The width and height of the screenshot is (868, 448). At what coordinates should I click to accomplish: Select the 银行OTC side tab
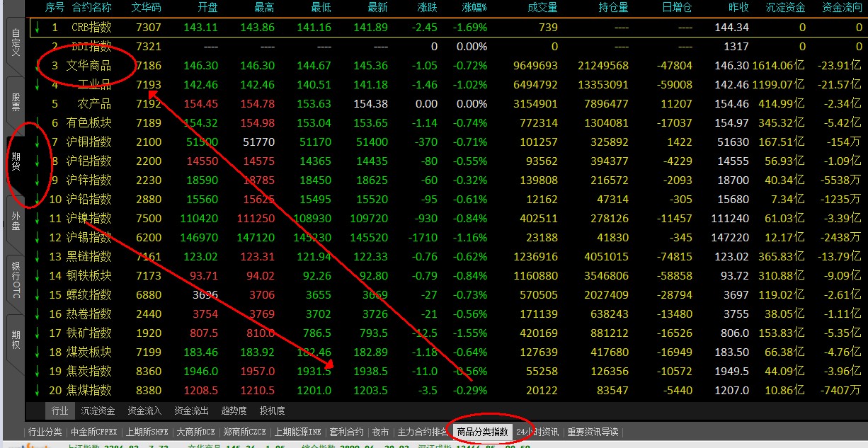pos(16,279)
